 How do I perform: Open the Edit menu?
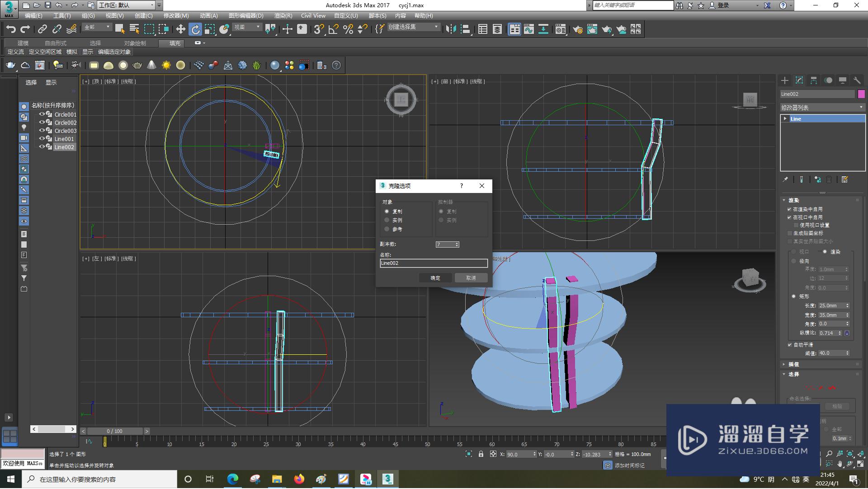click(x=33, y=16)
